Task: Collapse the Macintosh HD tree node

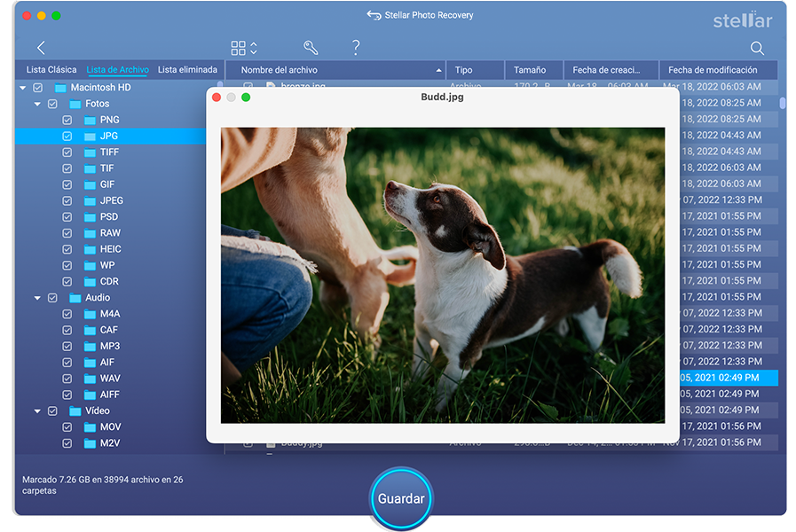Action: click(23, 88)
